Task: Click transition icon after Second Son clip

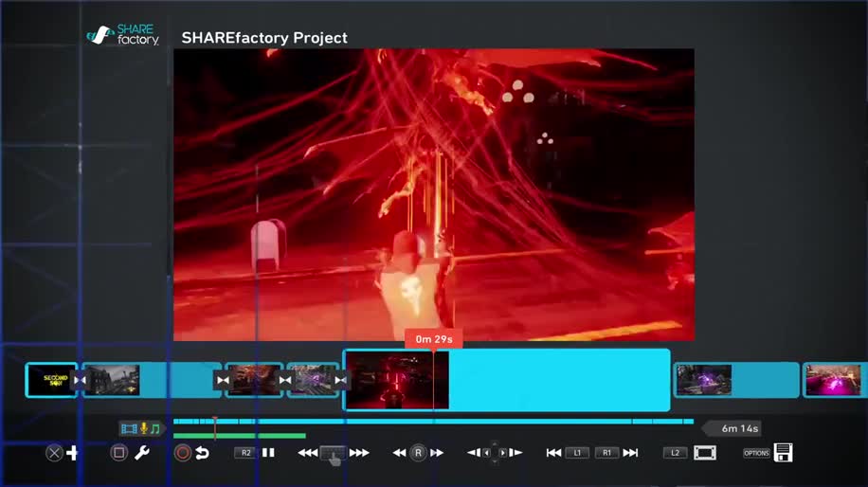Action: point(80,380)
